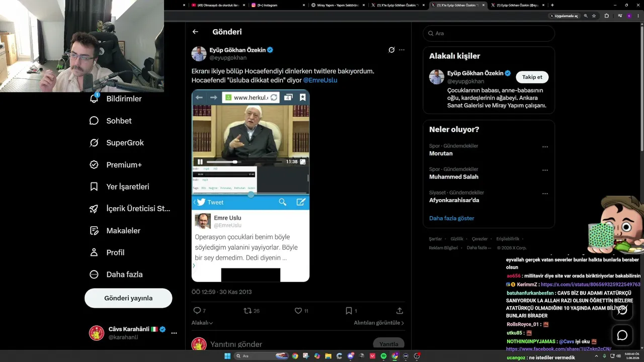The height and width of the screenshot is (362, 644).
Task: Open Spotify from the taskbar
Action: click(x=383, y=356)
